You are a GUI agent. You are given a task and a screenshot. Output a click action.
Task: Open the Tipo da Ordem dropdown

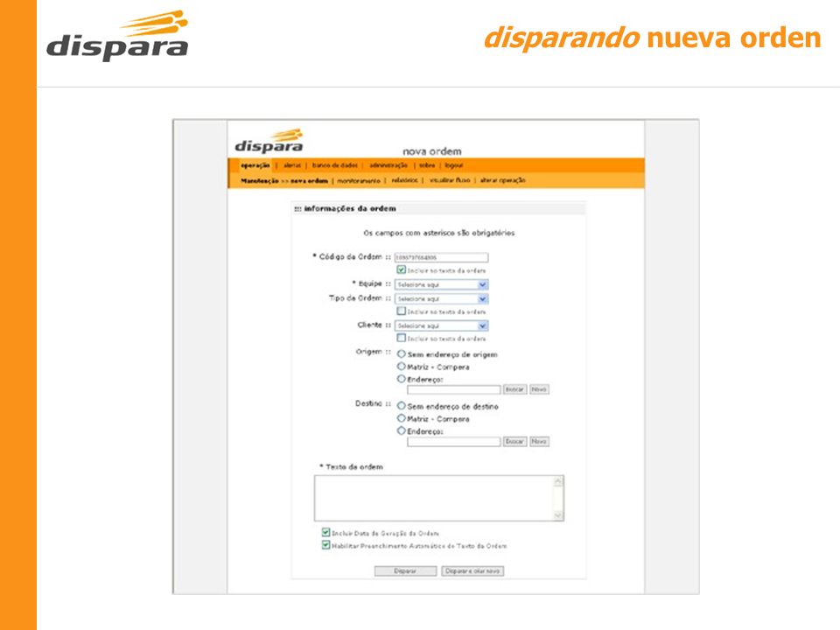441,299
